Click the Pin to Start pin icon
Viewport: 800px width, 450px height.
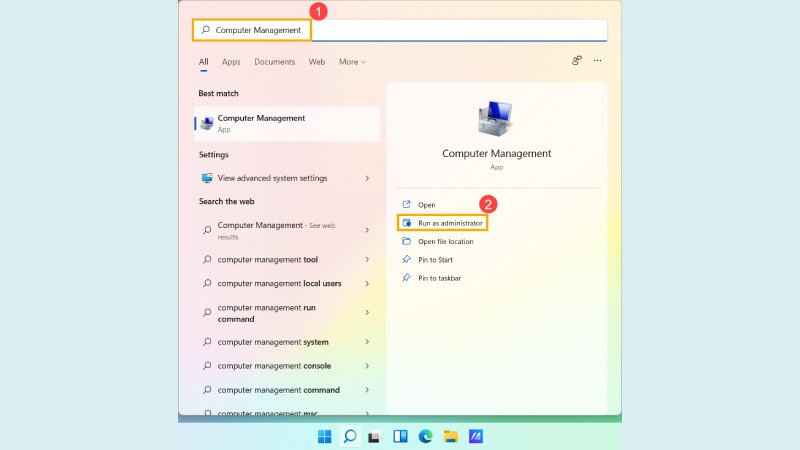(x=406, y=259)
